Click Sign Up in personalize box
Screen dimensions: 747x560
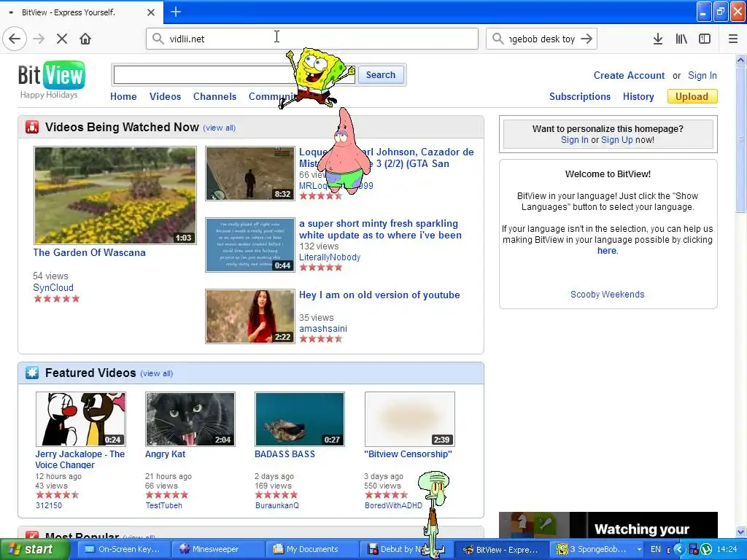617,140
